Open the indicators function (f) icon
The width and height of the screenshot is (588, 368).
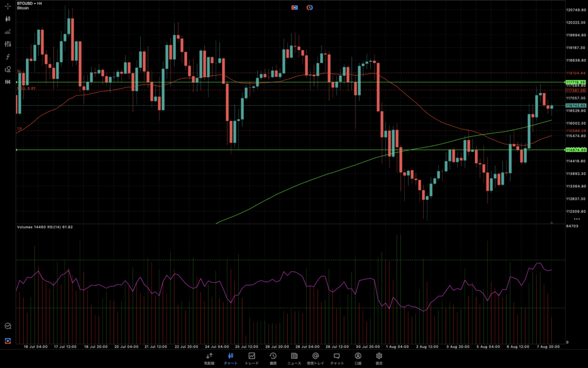tap(8, 56)
